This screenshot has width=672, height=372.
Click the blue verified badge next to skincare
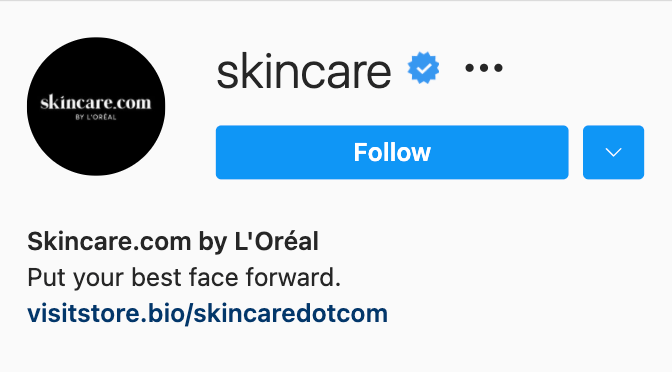click(423, 68)
